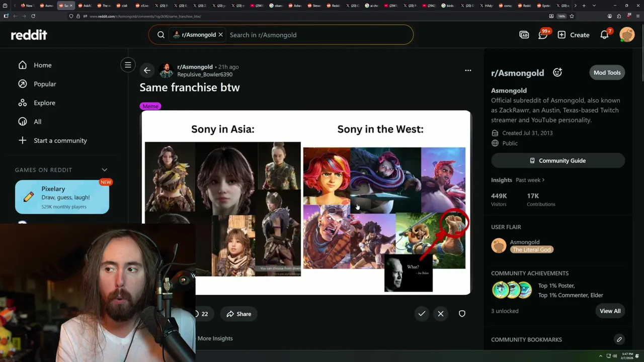The height and width of the screenshot is (362, 644).
Task: Remove the r/Asmongold search filter
Action: (x=220, y=35)
